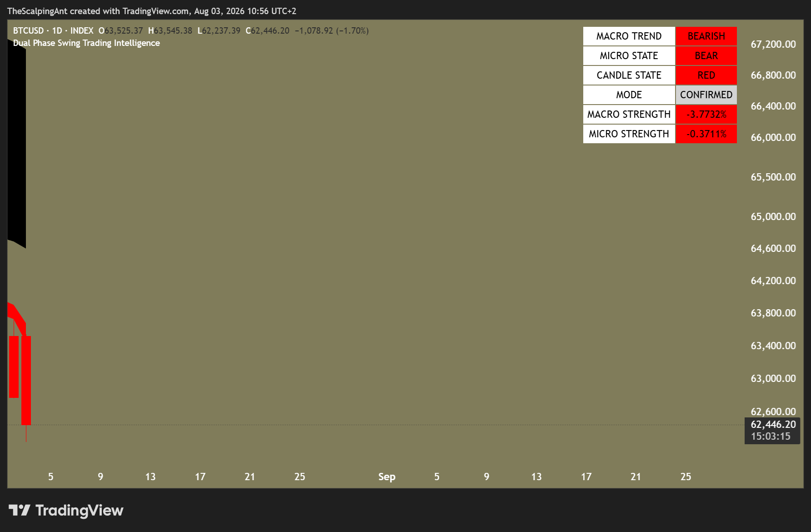
Task: Click the MICRO STATE label cell
Action: coord(629,55)
